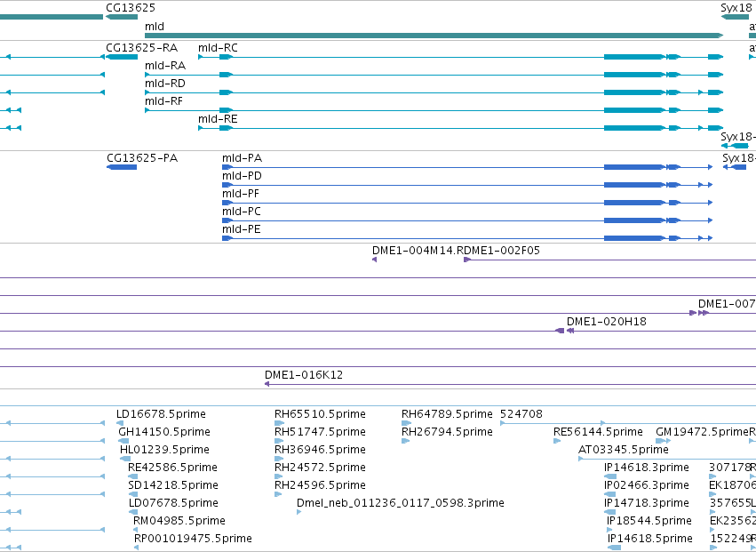The height and width of the screenshot is (552, 756).
Task: Click the DME1-002F05 clone feature
Action: (610, 260)
